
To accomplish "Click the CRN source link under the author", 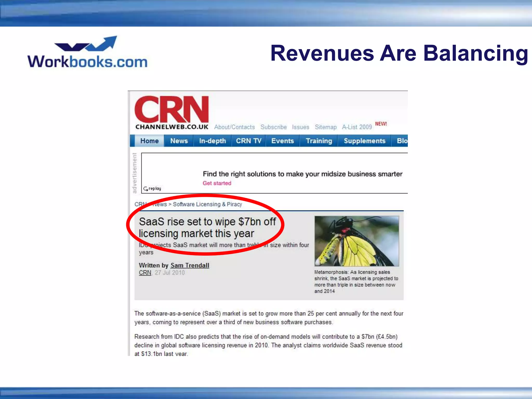I will tap(145, 272).
